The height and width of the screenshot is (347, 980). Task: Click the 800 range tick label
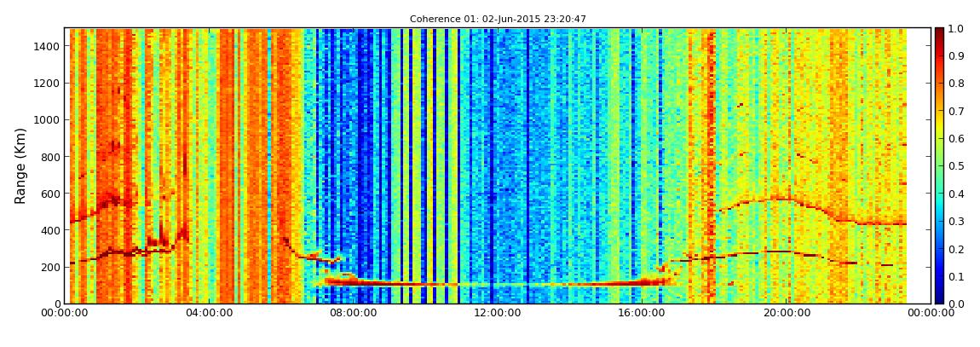(x=50, y=157)
